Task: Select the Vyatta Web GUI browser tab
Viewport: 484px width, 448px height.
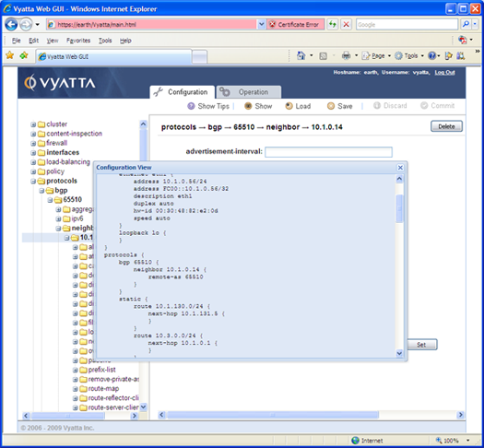Action: [113, 57]
